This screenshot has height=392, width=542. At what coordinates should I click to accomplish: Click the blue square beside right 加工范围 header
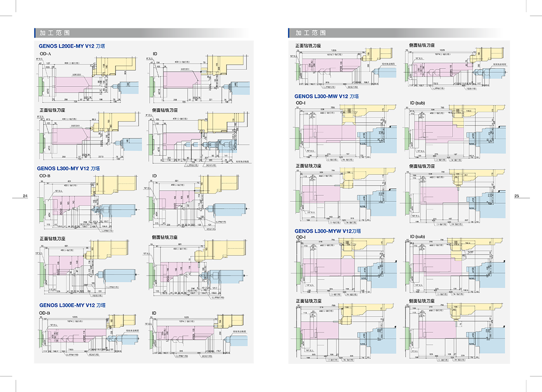[278, 33]
